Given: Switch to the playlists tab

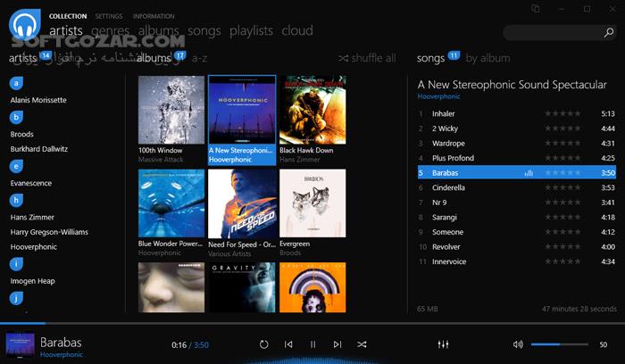Looking at the screenshot, I should click(251, 30).
